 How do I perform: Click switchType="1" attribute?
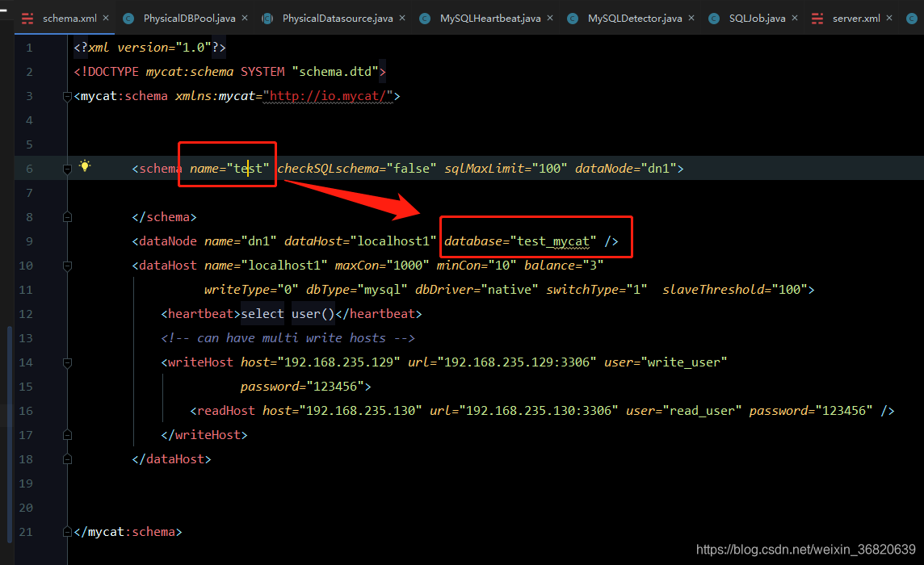597,290
